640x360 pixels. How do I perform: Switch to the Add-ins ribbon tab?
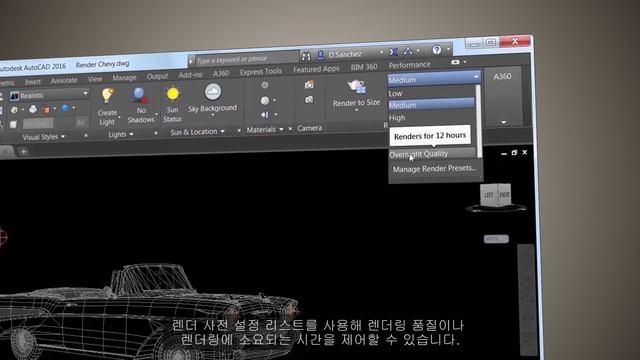(190, 75)
